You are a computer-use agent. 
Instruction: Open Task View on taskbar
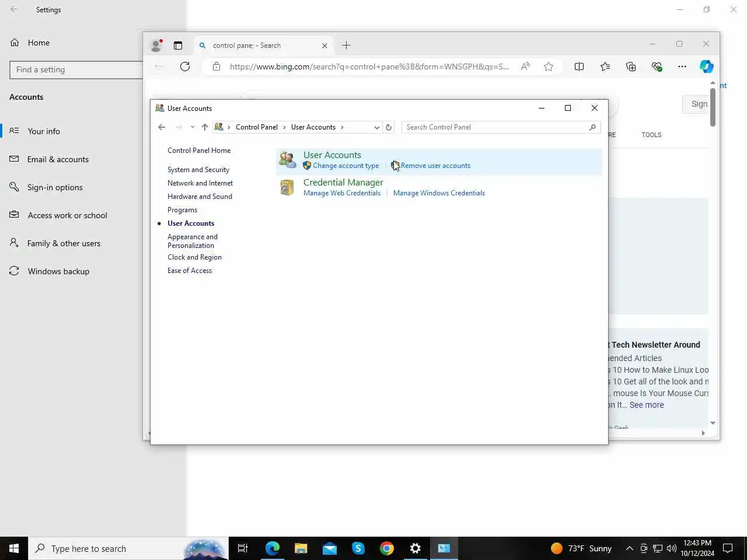tap(243, 548)
